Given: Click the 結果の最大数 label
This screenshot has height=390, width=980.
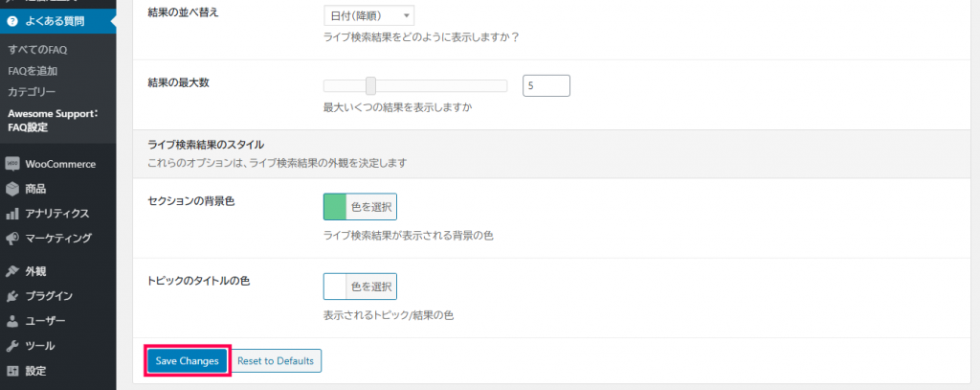Looking at the screenshot, I should pyautogui.click(x=178, y=83).
